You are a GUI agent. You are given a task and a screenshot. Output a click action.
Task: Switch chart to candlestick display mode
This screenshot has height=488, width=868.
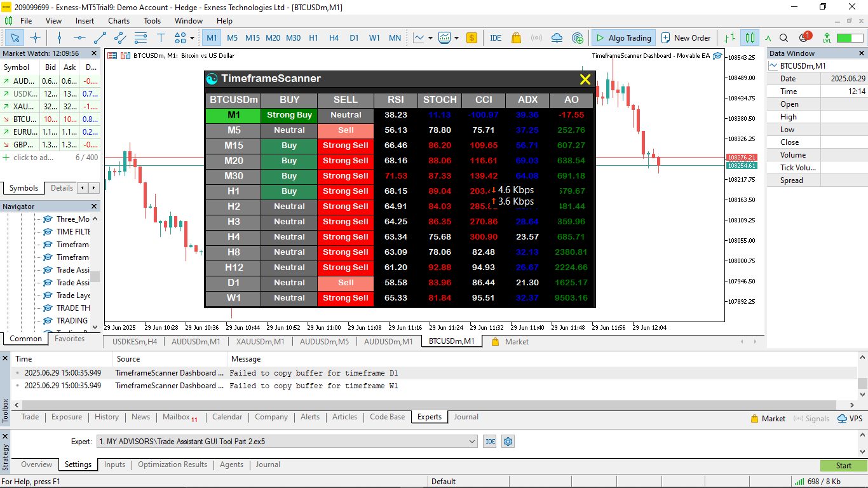tap(750, 37)
